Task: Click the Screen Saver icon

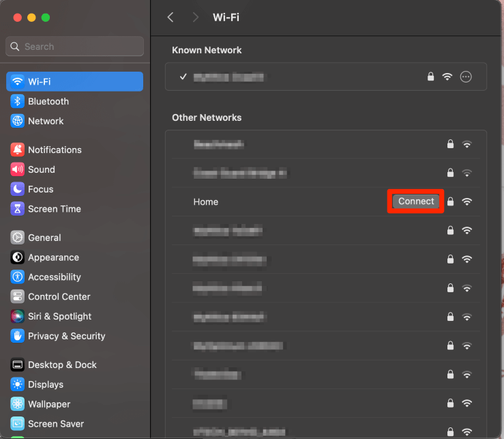Action: tap(17, 423)
